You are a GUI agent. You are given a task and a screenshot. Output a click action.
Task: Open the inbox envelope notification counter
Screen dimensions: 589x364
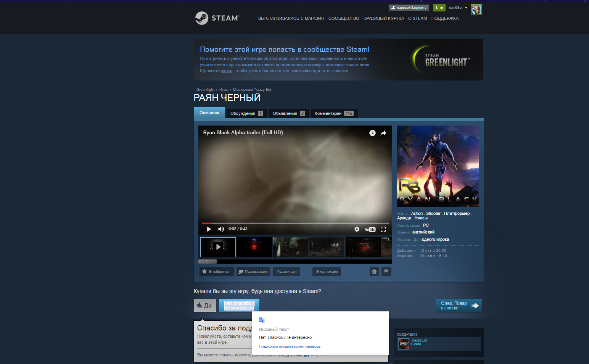click(x=439, y=8)
